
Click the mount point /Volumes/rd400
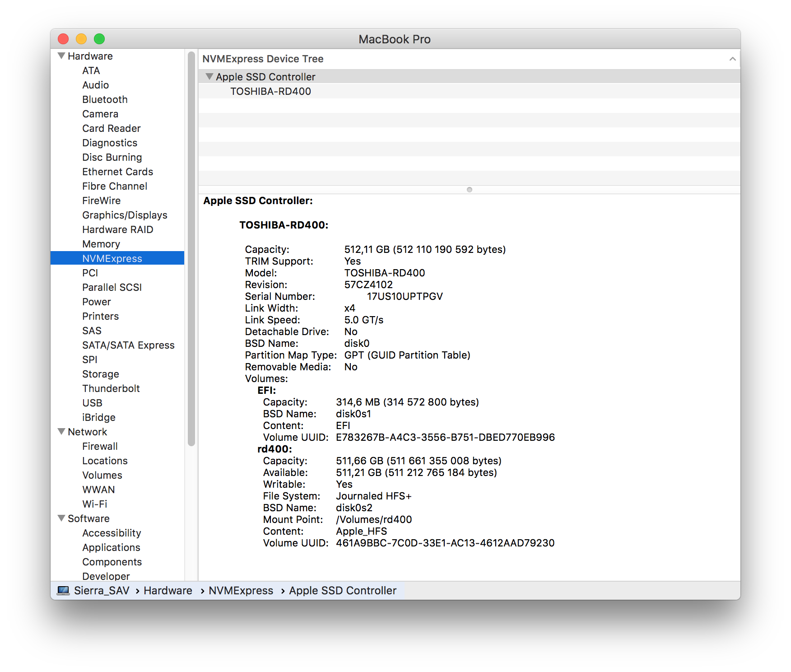coord(374,519)
